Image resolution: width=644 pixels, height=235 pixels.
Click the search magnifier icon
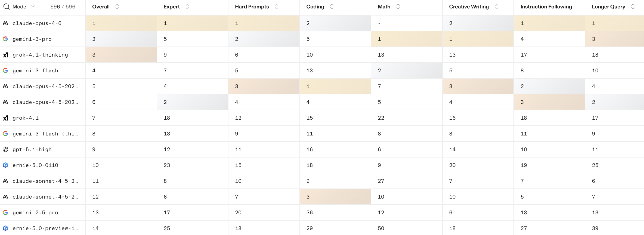[x=6, y=7]
